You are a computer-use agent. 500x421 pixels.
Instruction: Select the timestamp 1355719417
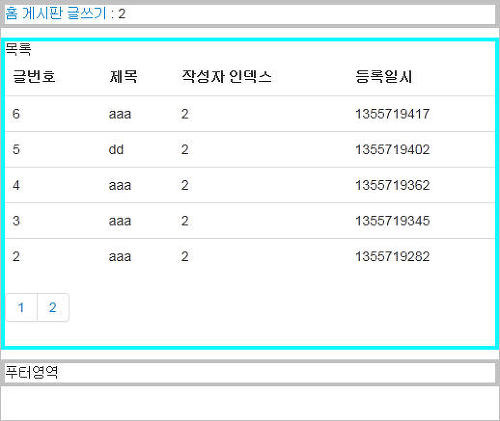coord(392,114)
